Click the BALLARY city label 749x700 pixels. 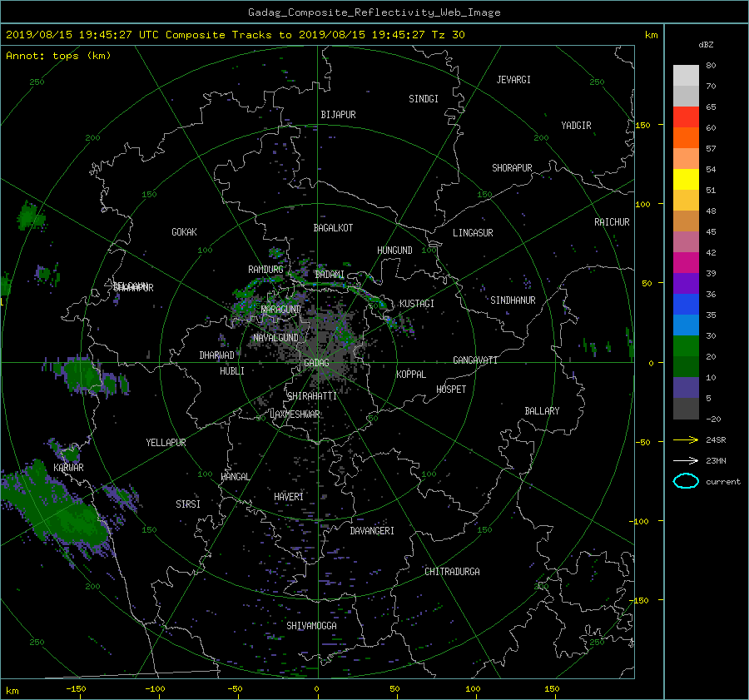(542, 411)
